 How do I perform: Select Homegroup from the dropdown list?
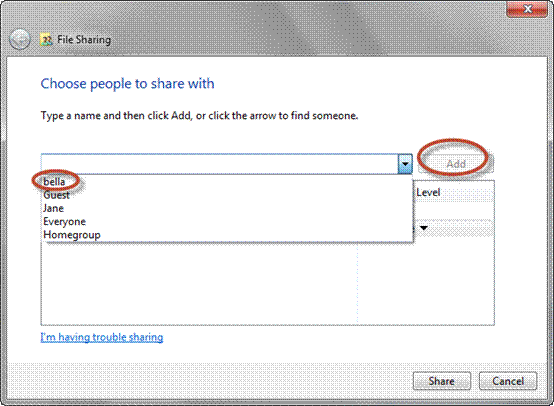tap(72, 235)
